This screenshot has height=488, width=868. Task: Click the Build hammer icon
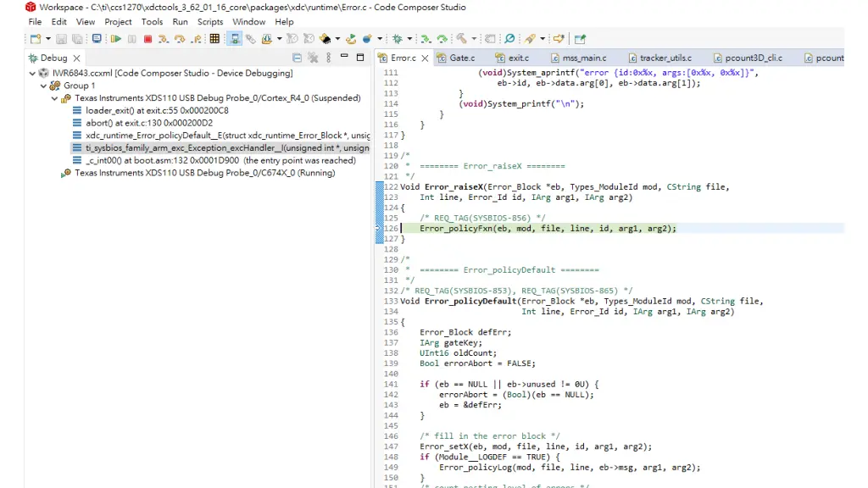click(x=462, y=39)
